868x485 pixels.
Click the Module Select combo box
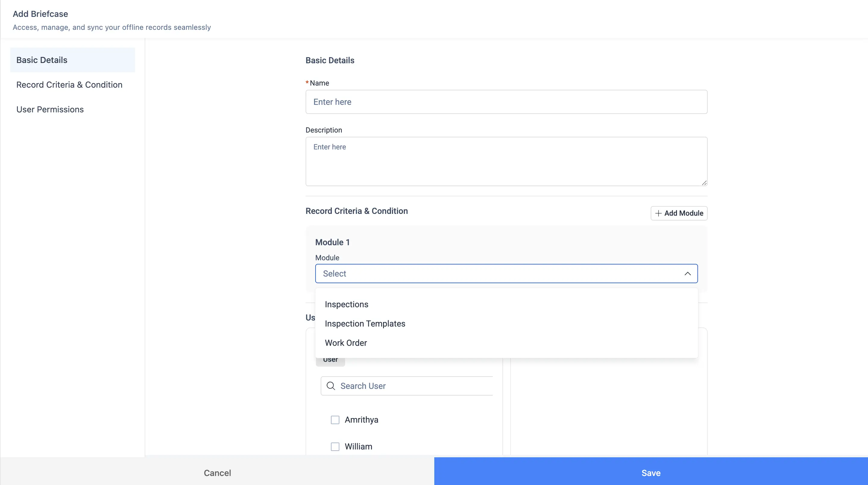[499, 274]
